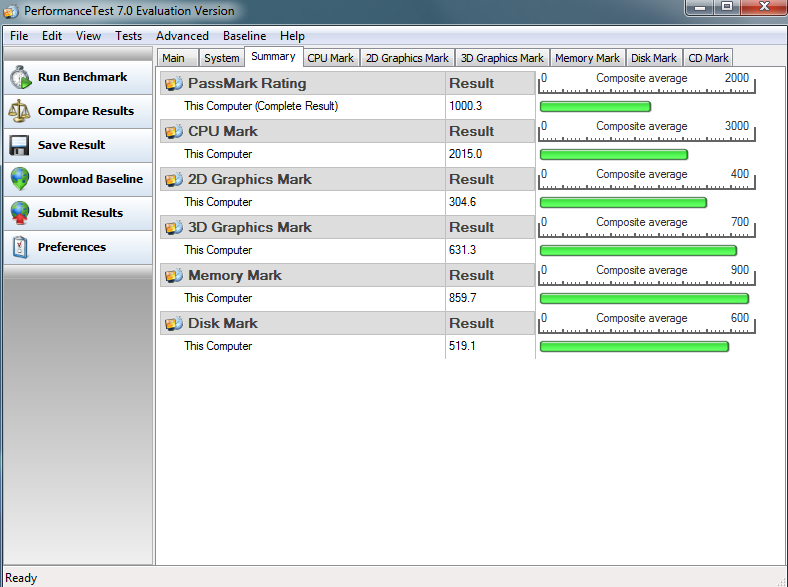Open the Tests menu
Viewport: 788px width, 587px height.
pyautogui.click(x=129, y=36)
